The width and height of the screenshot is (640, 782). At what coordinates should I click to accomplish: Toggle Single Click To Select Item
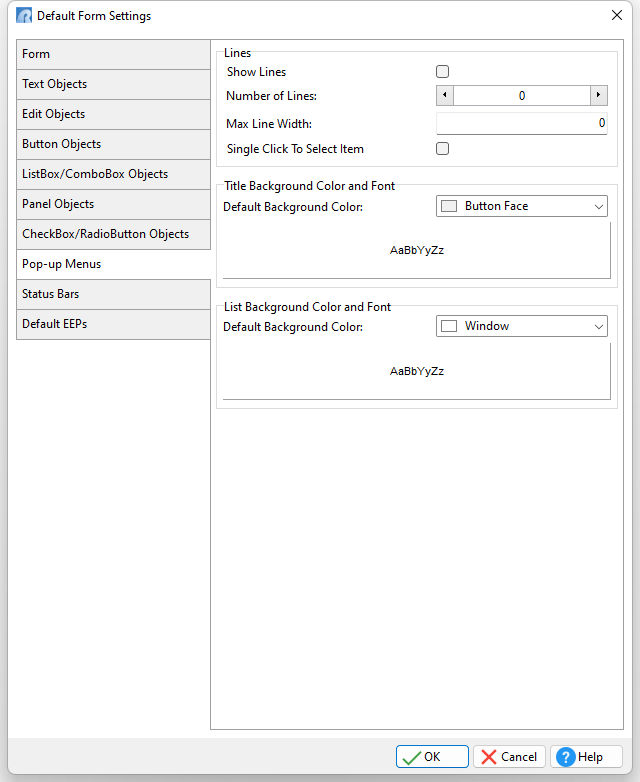[x=442, y=149]
